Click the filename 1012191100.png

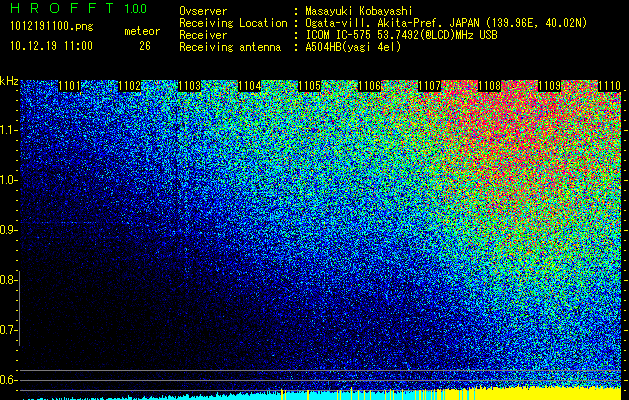pos(51,27)
